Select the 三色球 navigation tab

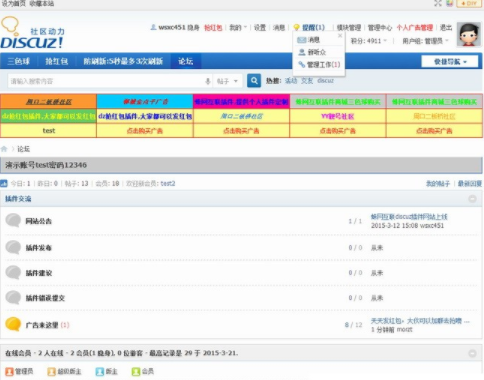19,61
